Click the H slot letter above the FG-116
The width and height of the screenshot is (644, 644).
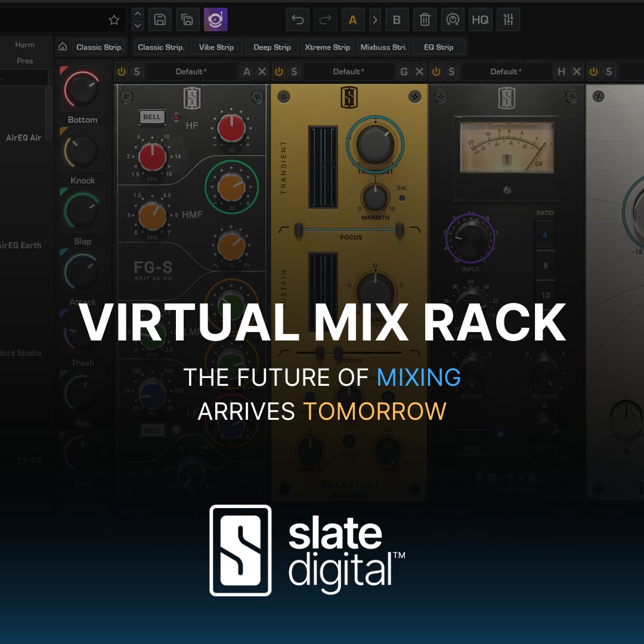tap(561, 72)
